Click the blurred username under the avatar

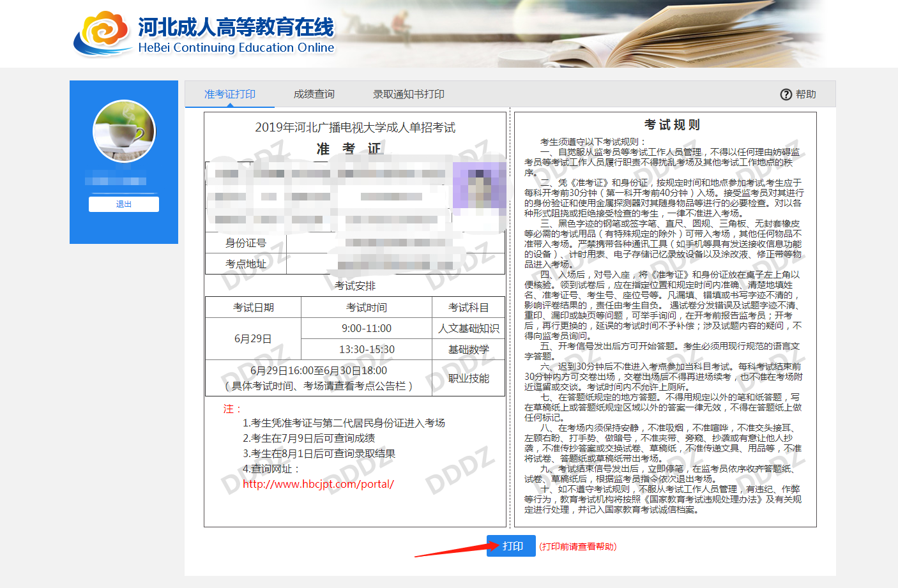pos(117,181)
